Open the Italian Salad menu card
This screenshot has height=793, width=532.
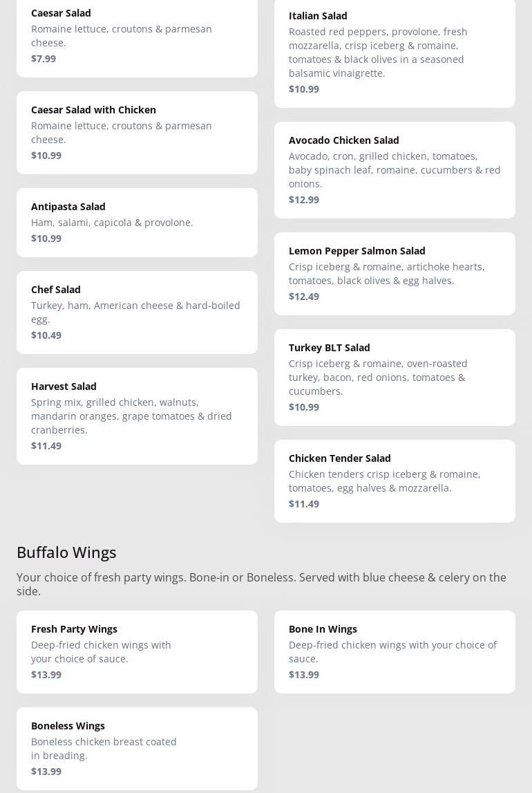click(395, 52)
